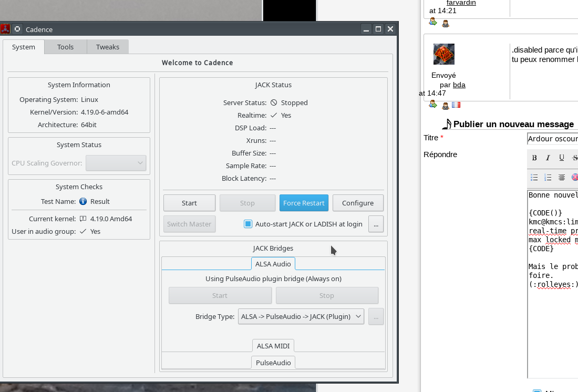Insert a numbered list in the forum editor
This screenshot has height=392, width=578.
(x=548, y=178)
